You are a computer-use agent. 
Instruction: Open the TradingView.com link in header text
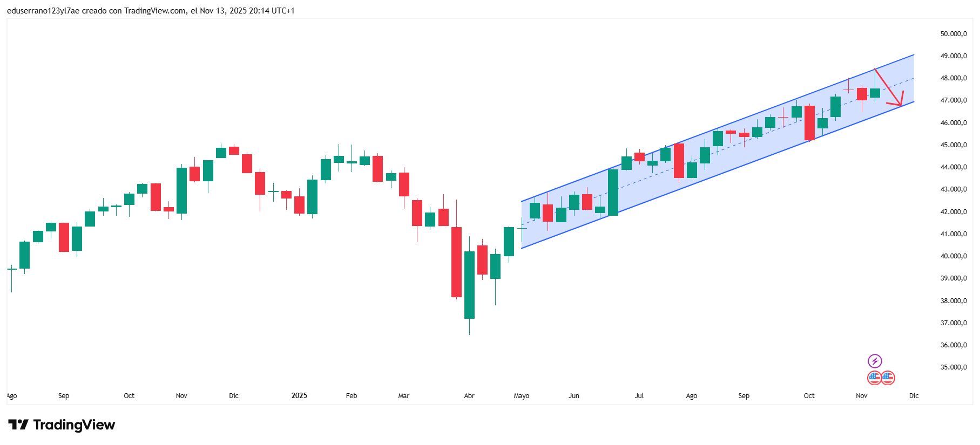point(154,11)
